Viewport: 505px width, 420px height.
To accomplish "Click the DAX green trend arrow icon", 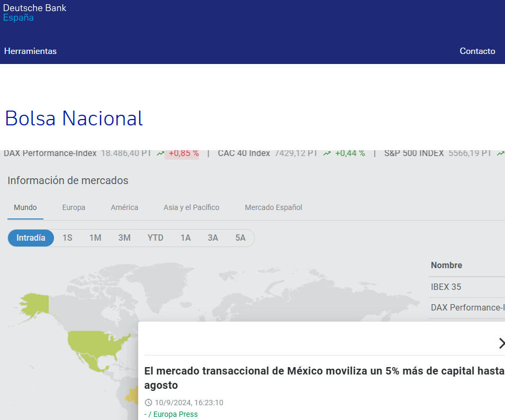I will pos(160,153).
